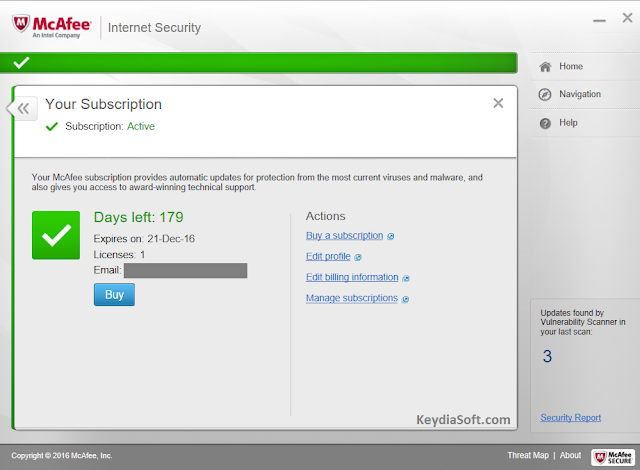This screenshot has height=470, width=640.
Task: Click the McAfee SECURE badge
Action: pos(613,457)
